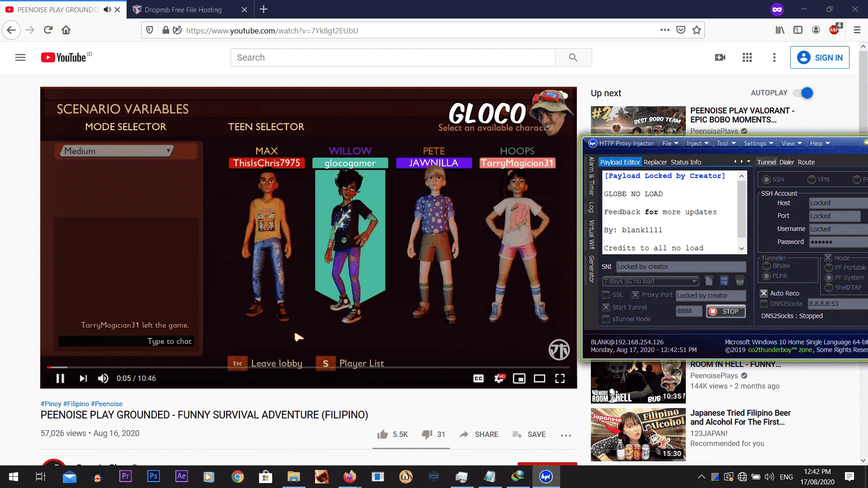
Task: Open Firefox library icon
Action: pos(780,30)
